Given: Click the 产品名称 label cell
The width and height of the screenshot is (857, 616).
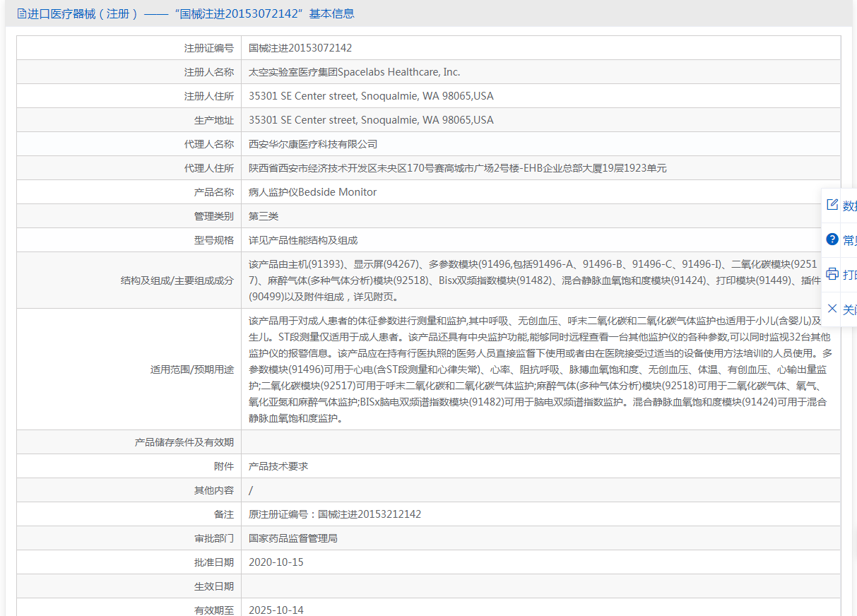Looking at the screenshot, I should click(x=129, y=192).
